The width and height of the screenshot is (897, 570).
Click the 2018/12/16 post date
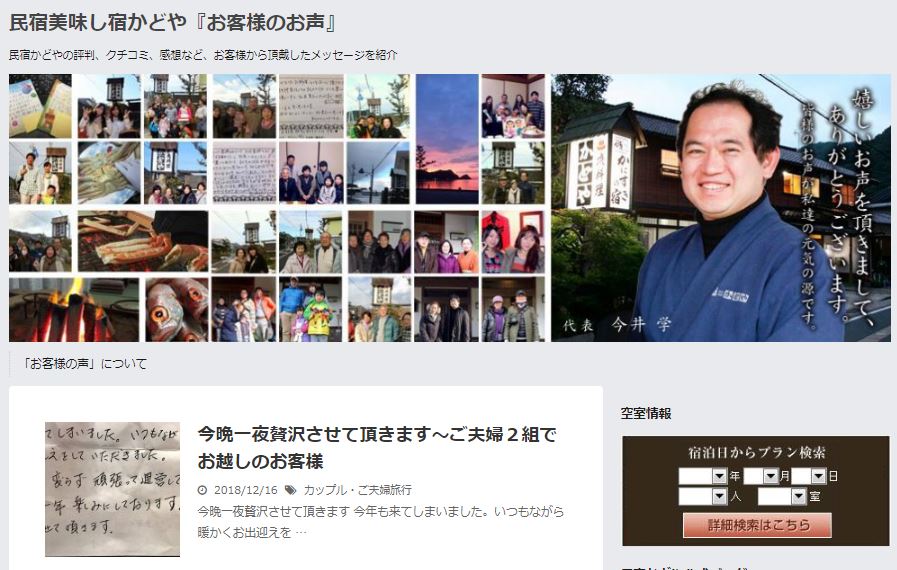click(245, 490)
